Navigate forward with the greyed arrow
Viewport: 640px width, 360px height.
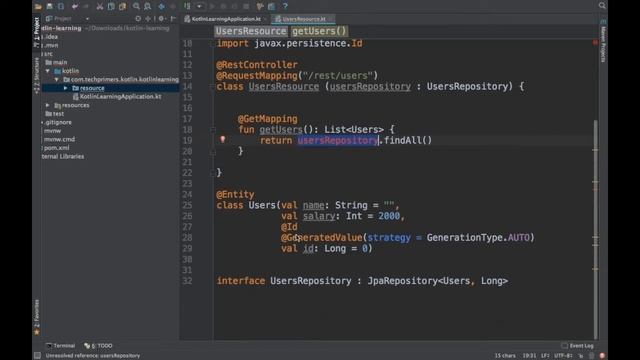point(173,6)
